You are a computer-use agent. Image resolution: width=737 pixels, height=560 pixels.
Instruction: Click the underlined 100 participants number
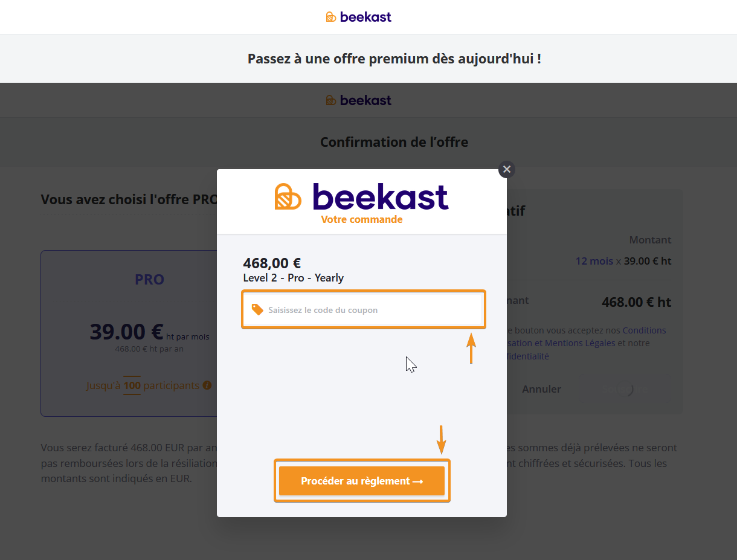[x=132, y=385]
